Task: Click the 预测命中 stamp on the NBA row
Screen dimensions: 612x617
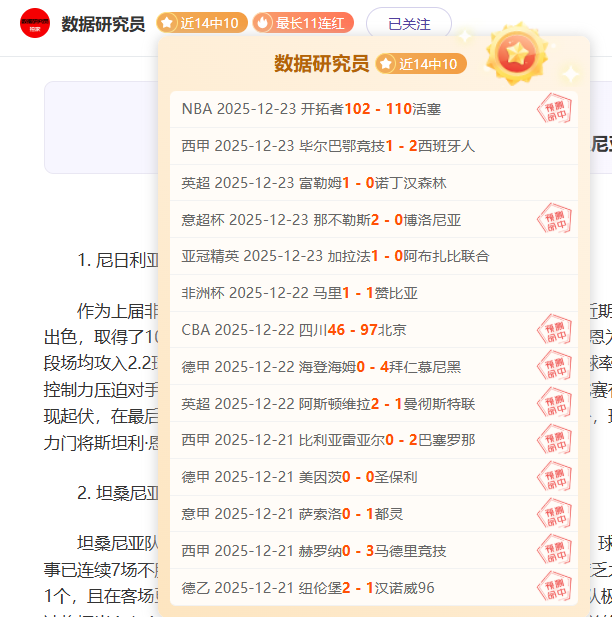Action: (x=554, y=109)
